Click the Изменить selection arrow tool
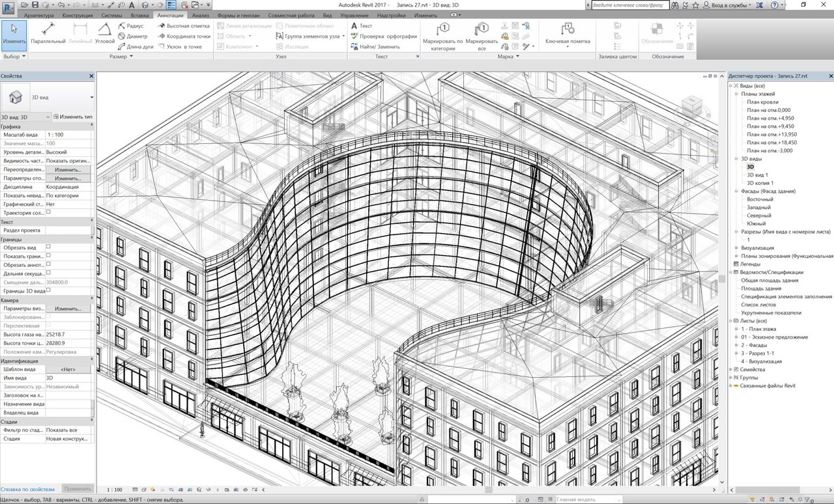 14,35
